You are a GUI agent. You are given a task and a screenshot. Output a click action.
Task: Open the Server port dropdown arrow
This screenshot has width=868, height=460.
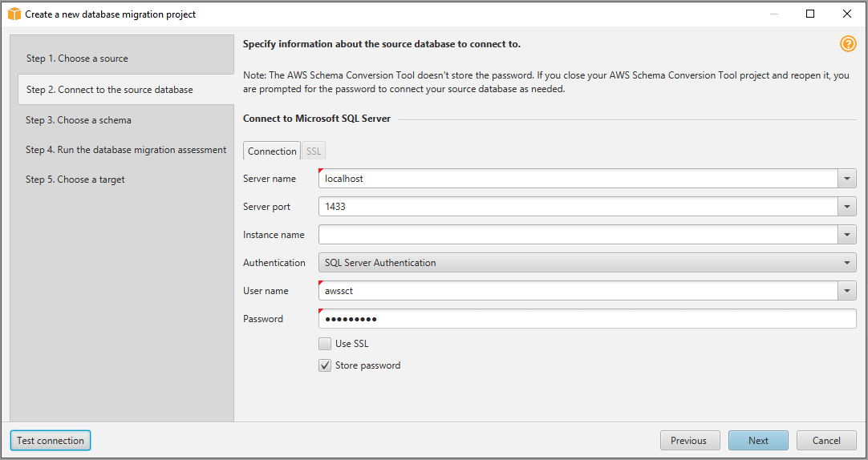[x=847, y=207]
